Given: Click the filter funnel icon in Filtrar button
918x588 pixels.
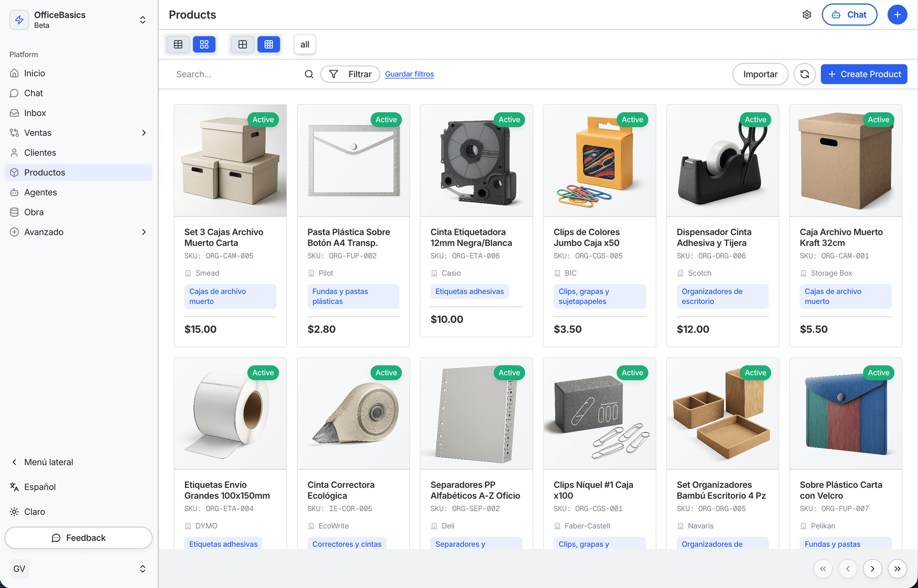Looking at the screenshot, I should point(334,74).
